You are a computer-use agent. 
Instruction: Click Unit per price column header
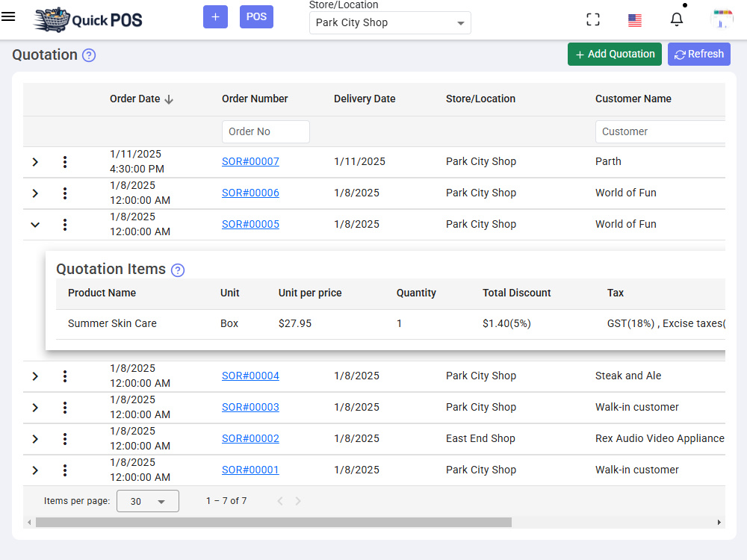(310, 293)
